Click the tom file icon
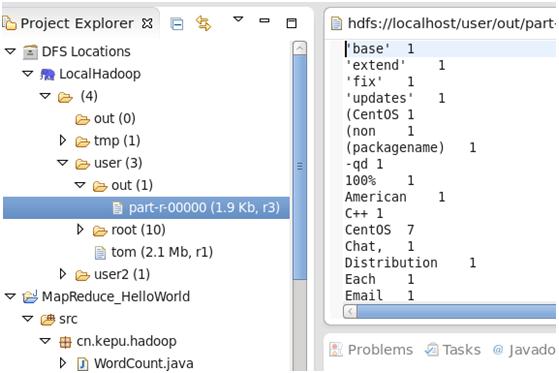Screen dimensions: 559x373 tap(100, 253)
